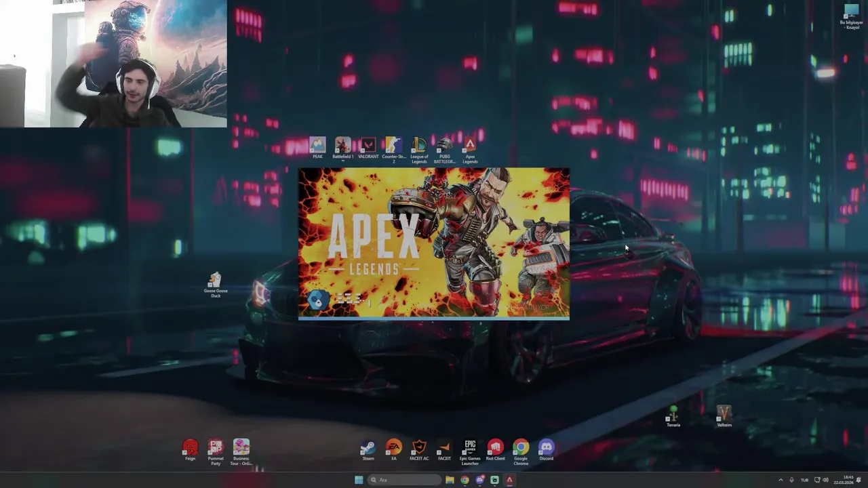Open the Steam desktop shortcut

coord(368,450)
